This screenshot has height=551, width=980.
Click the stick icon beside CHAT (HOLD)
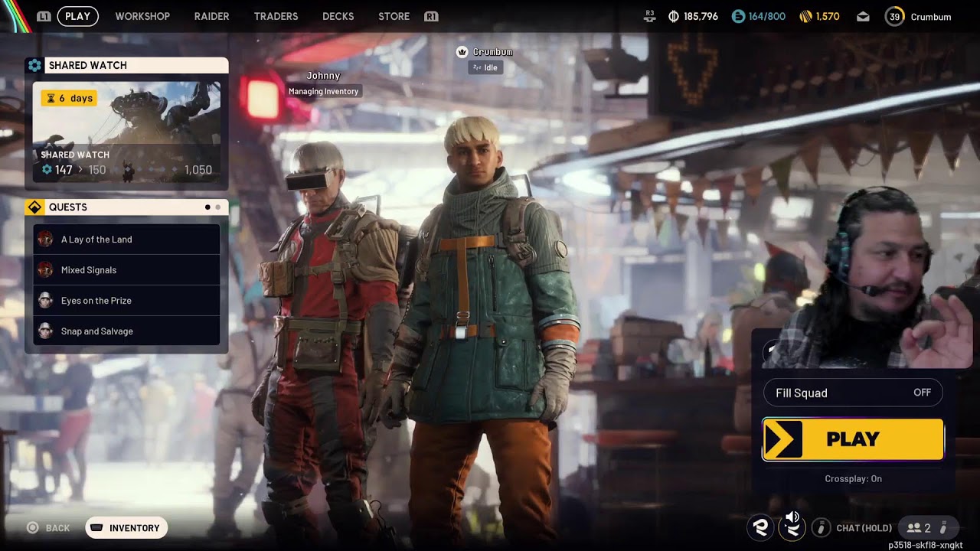(821, 527)
